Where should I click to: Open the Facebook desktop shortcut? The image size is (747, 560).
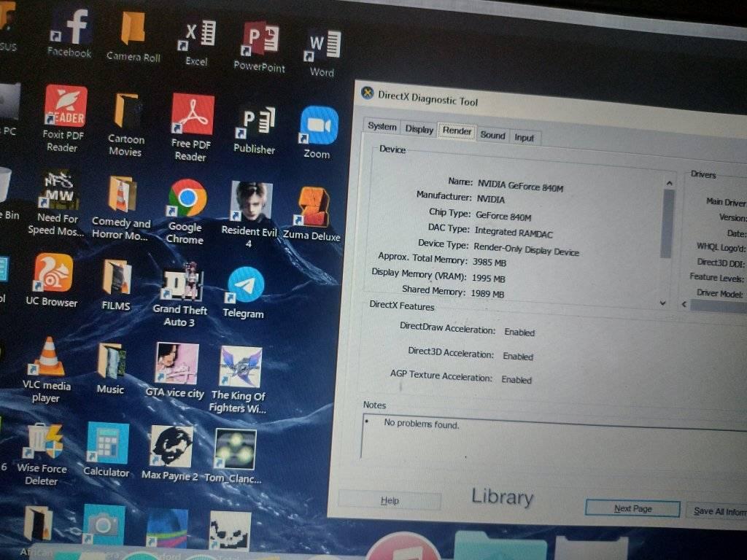pos(71,34)
